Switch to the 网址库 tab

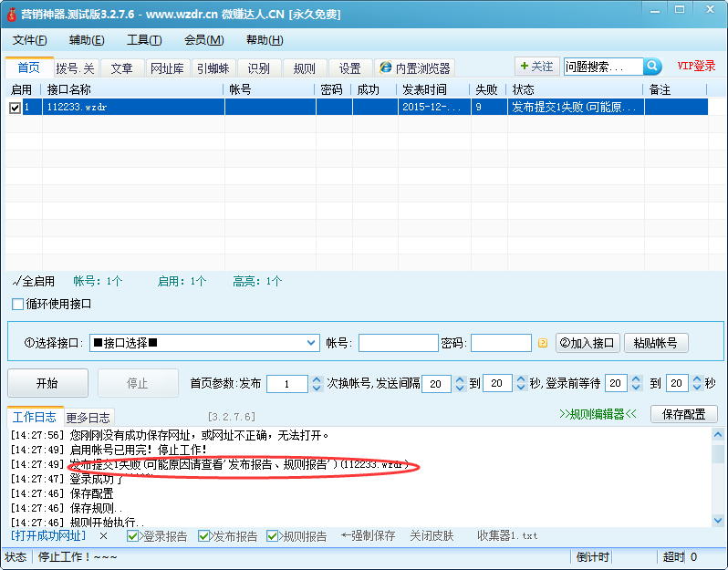[x=167, y=68]
